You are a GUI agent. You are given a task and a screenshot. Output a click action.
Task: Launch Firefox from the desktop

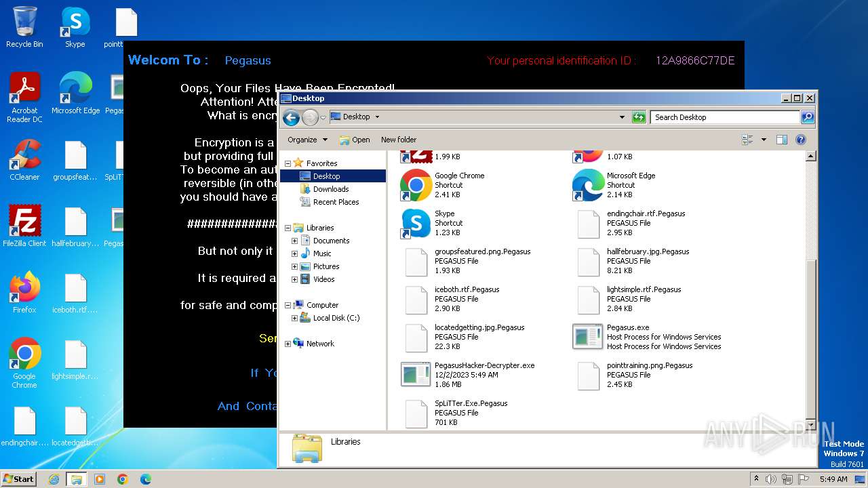coord(24,293)
